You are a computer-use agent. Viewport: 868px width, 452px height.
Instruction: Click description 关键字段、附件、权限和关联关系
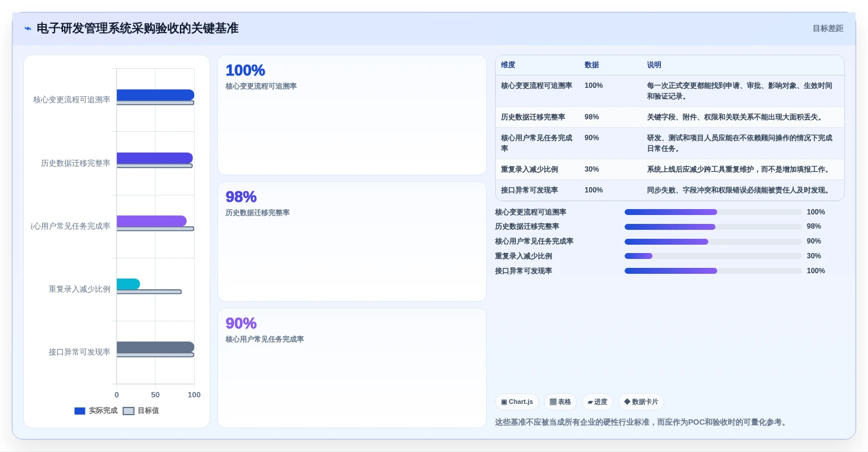[735, 117]
